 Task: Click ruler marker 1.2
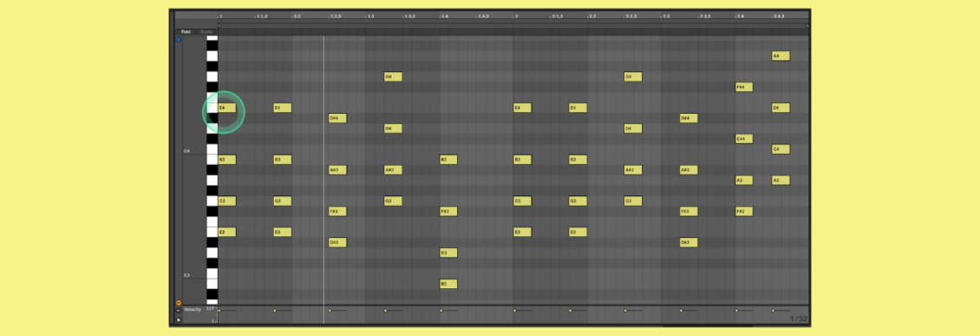(297, 16)
